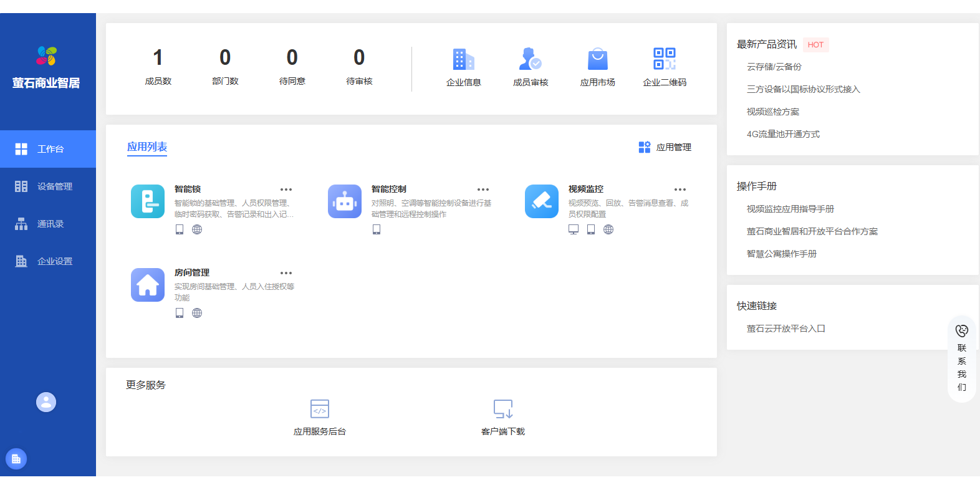Viewport: 980px width, 490px height.
Task: Launch the 智能控制 robot icon
Action: point(345,201)
